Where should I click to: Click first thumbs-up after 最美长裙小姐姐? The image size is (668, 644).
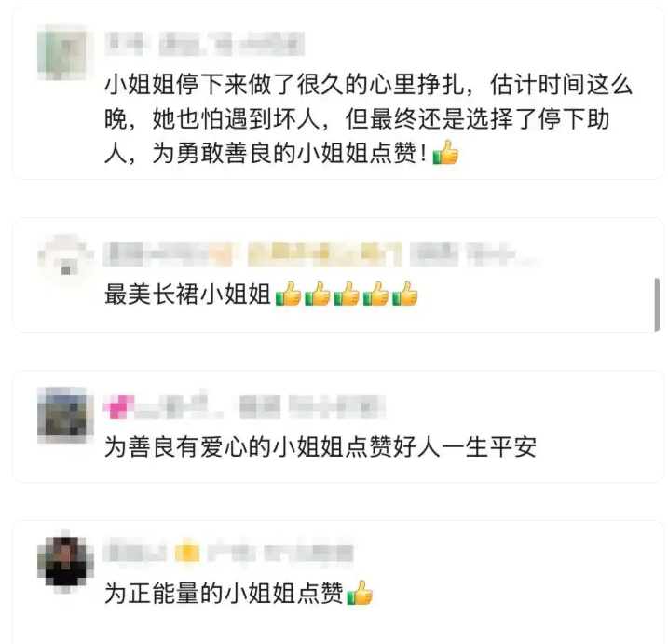pyautogui.click(x=289, y=295)
